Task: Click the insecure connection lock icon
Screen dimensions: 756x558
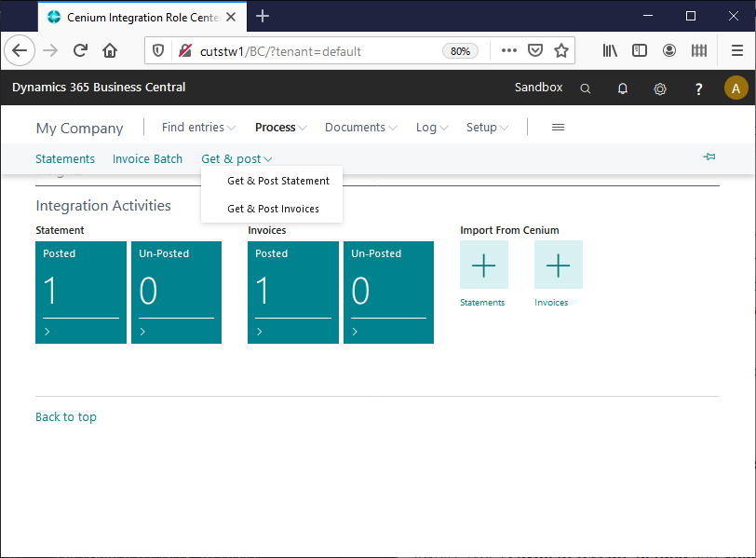Action: point(185,50)
